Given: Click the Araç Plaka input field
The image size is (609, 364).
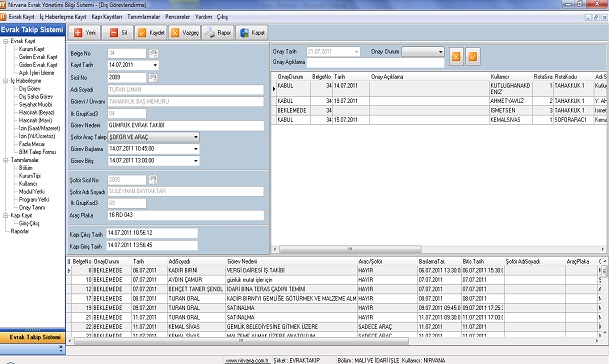Looking at the screenshot, I should (186, 215).
